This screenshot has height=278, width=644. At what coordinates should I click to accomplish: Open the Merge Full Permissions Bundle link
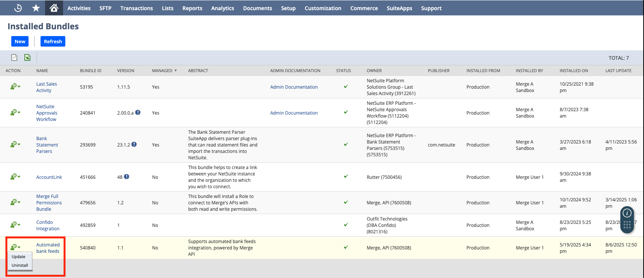coord(49,202)
